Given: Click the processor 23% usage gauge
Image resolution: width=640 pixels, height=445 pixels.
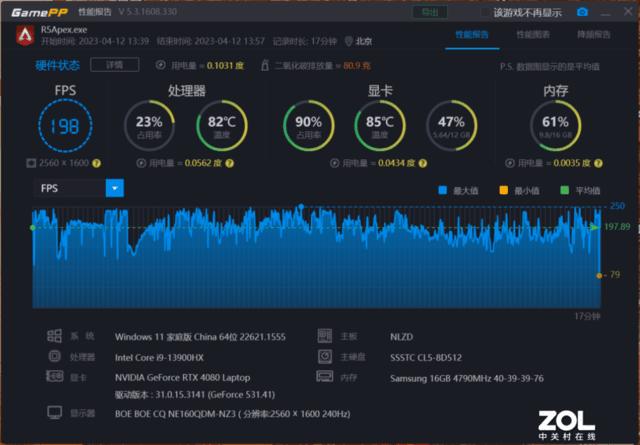Looking at the screenshot, I should click(149, 125).
